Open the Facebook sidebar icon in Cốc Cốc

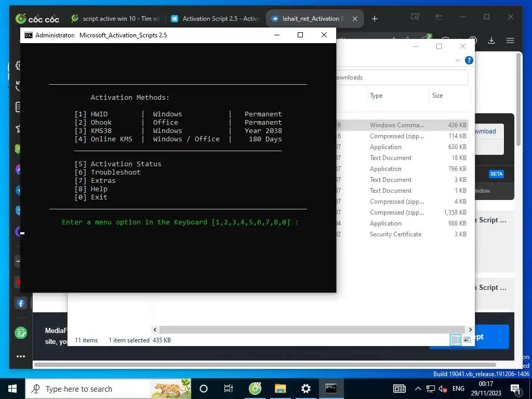point(21,303)
